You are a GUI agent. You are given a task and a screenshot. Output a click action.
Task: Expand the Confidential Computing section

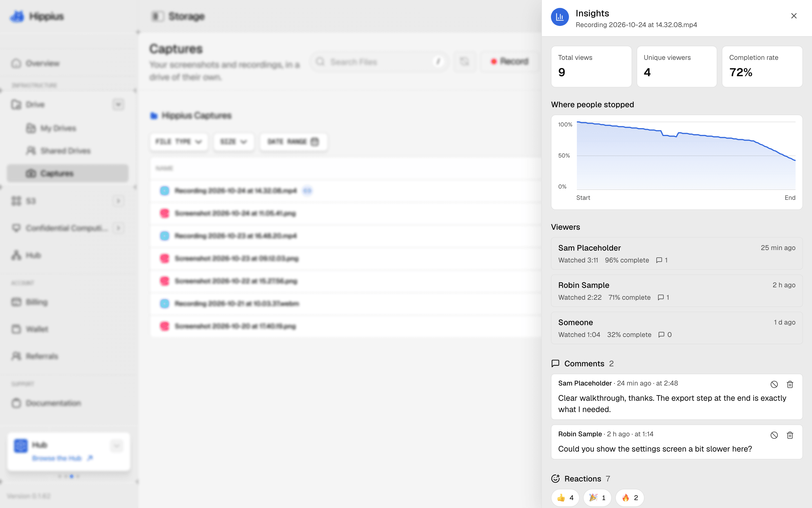(118, 228)
